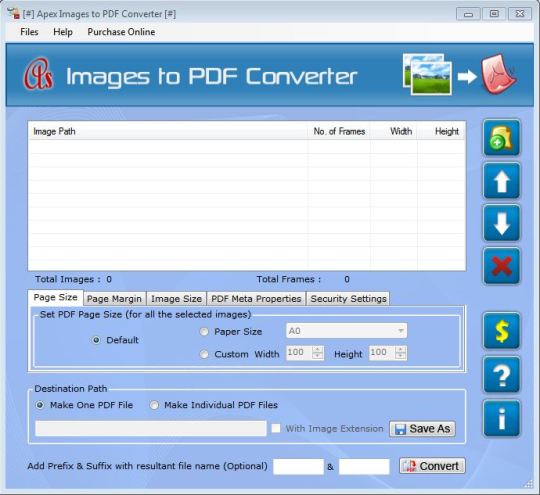Select the Default page size radio button
This screenshot has height=495, width=540.
96,340
